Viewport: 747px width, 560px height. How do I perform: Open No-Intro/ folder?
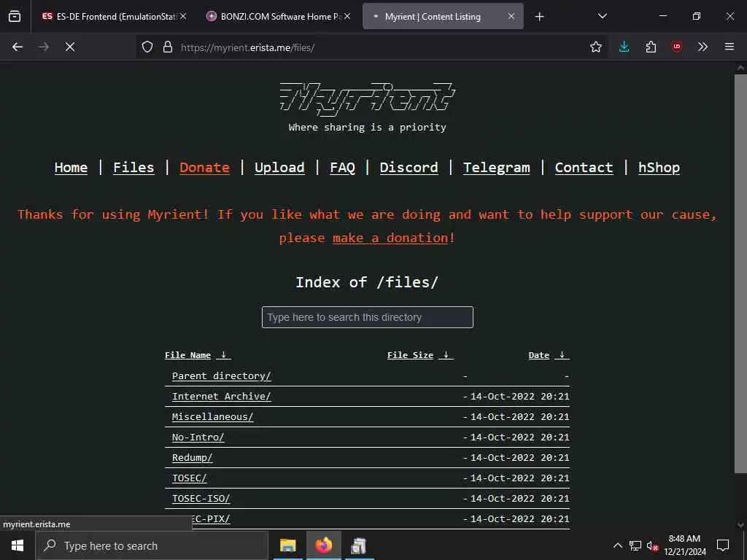(x=198, y=437)
